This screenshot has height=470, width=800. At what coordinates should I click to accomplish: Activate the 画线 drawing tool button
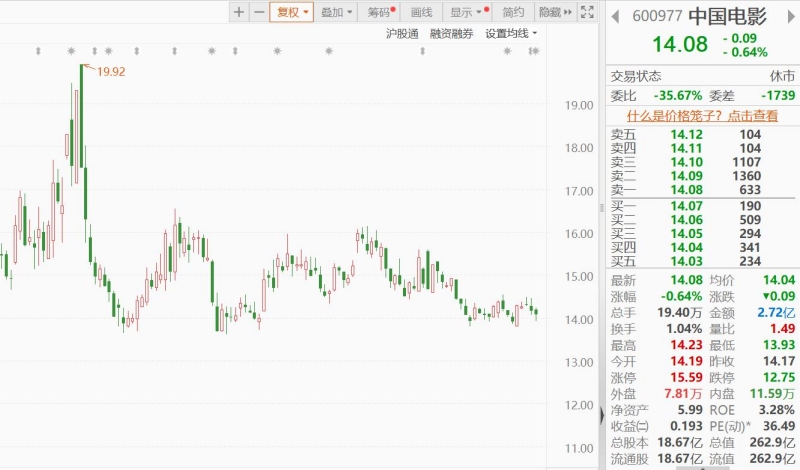coord(422,12)
